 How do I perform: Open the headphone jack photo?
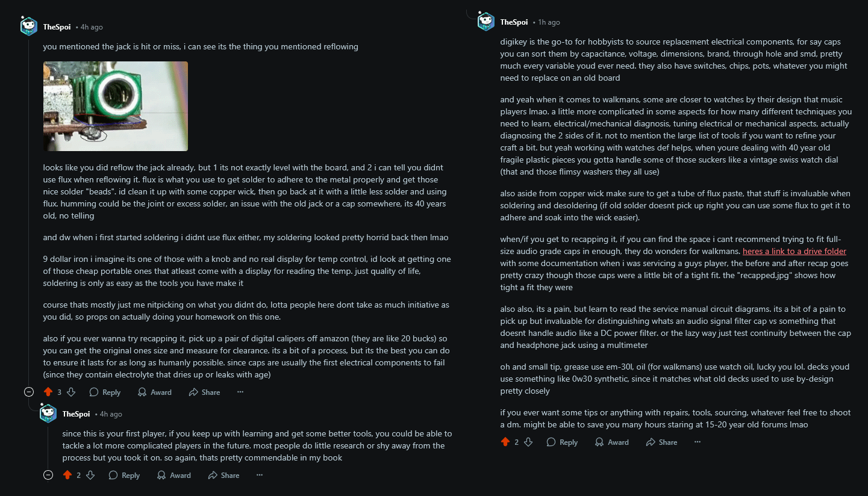point(115,106)
